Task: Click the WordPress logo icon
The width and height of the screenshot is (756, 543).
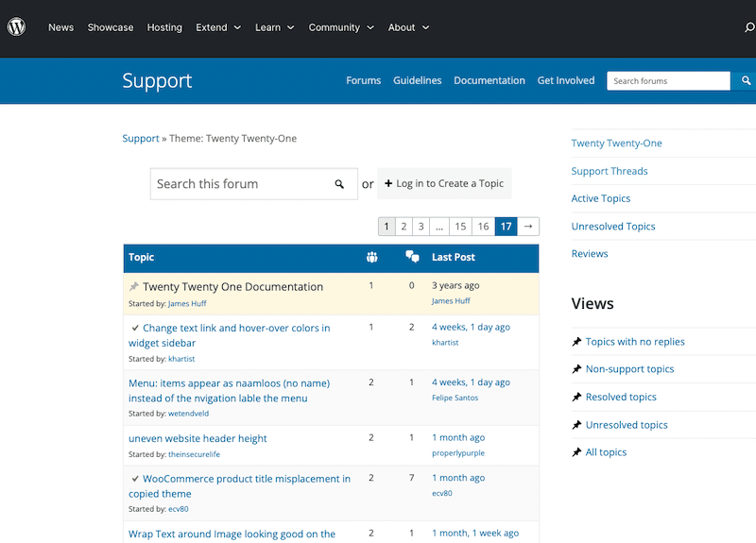Action: pos(17,27)
